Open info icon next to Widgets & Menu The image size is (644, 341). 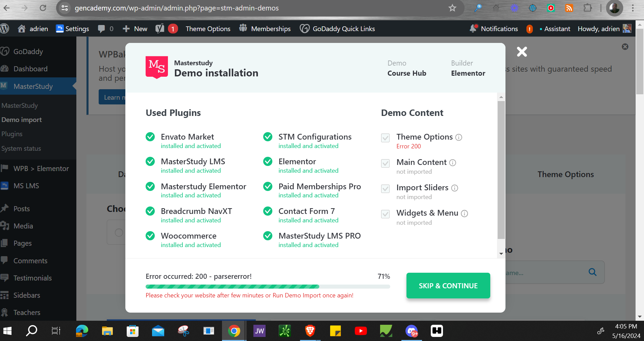click(464, 213)
